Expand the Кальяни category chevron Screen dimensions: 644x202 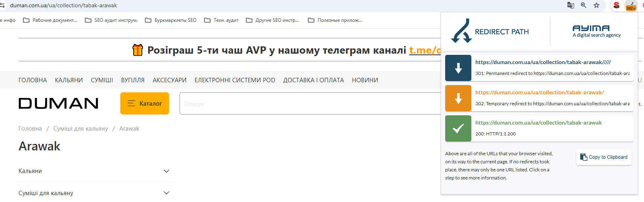coord(166,171)
